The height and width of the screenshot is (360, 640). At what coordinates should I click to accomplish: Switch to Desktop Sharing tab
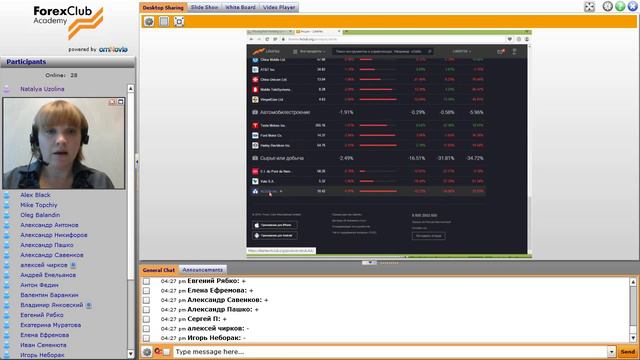(x=163, y=7)
